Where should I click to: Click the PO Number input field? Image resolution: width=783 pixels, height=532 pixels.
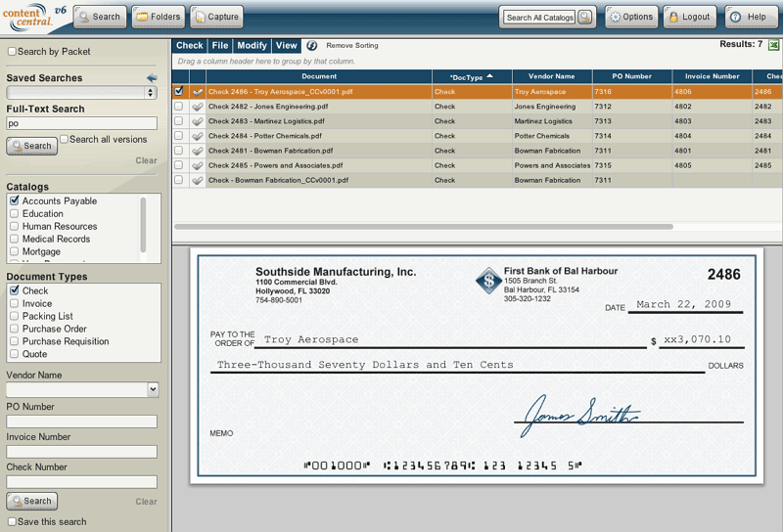click(82, 421)
